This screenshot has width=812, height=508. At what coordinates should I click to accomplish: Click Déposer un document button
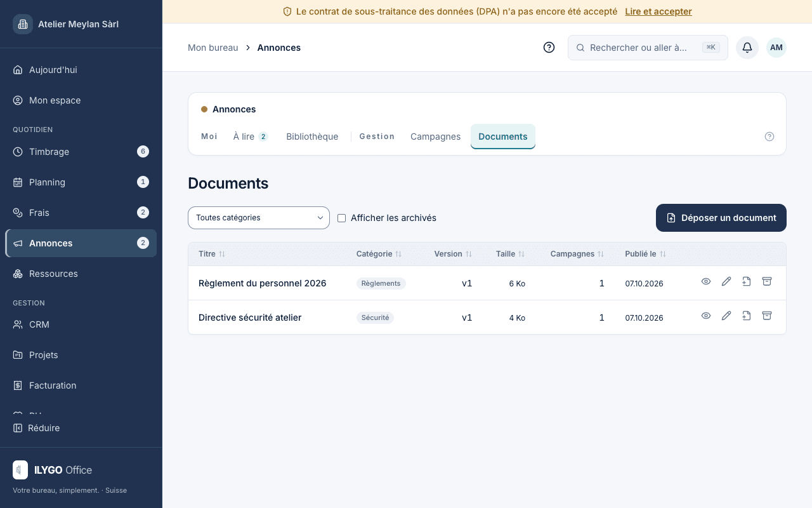pyautogui.click(x=721, y=218)
